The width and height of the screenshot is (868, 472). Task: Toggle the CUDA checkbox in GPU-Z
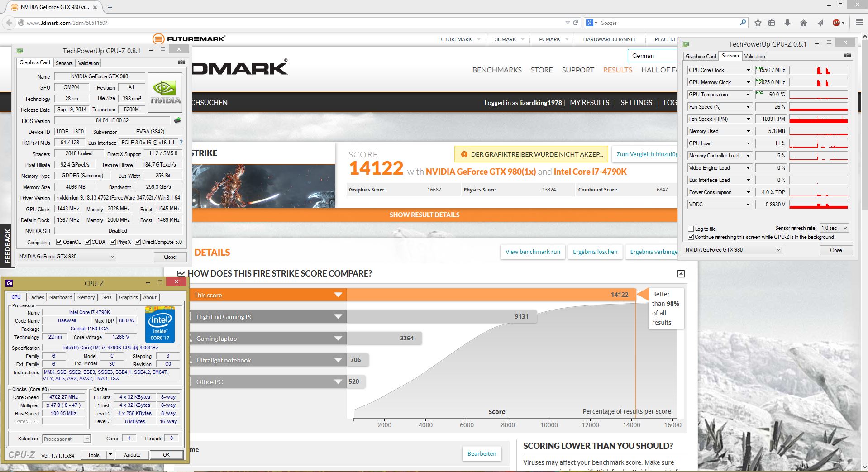tap(87, 242)
